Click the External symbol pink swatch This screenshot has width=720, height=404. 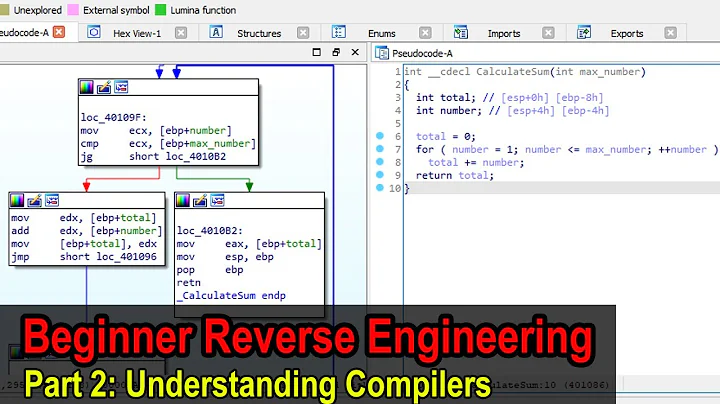coord(73,10)
